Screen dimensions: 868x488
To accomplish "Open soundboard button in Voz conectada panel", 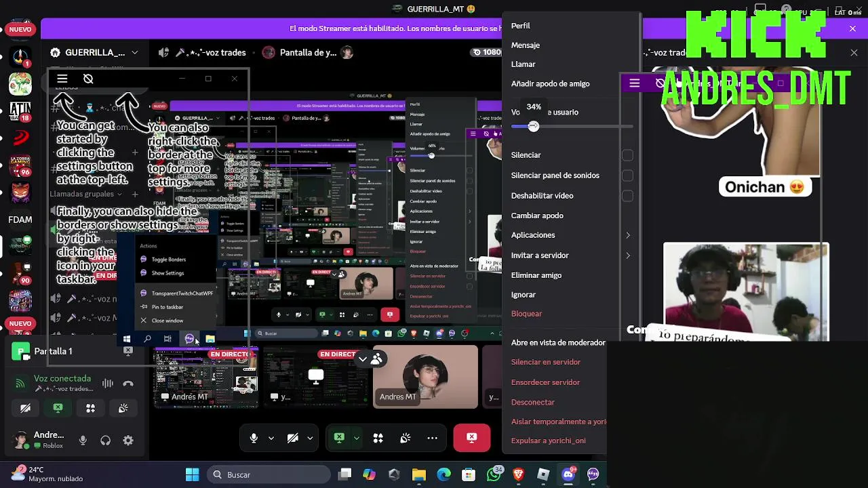I will pos(123,408).
